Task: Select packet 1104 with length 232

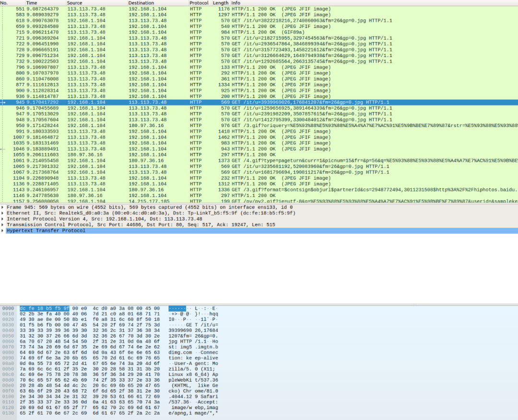Action: pos(259,178)
